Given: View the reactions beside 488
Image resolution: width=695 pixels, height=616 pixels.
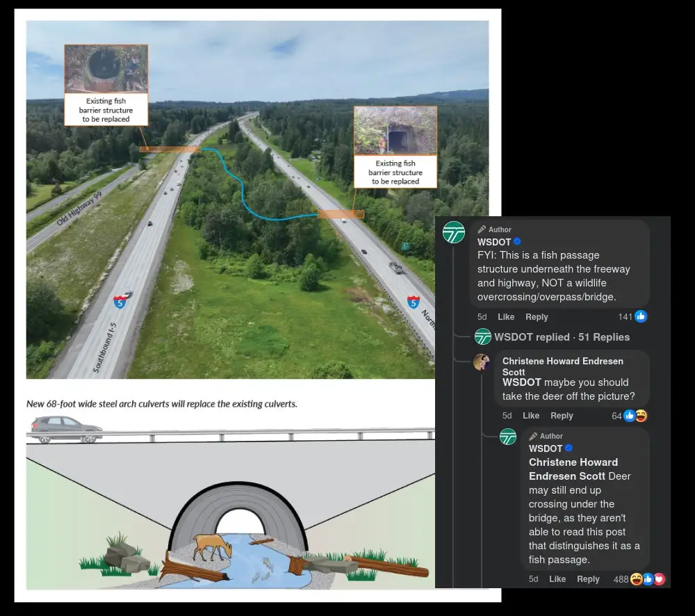Looking at the screenshot, I should coord(648,579).
